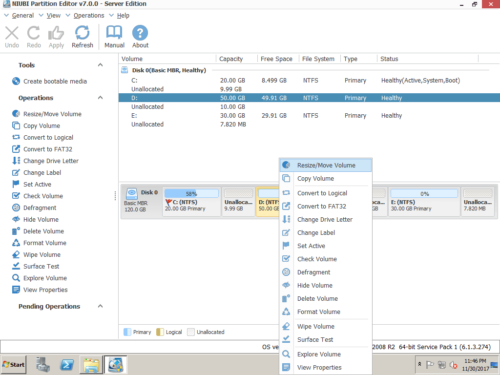Choose Explore Volume in context menu
This screenshot has width=500, height=375.
coord(326,354)
